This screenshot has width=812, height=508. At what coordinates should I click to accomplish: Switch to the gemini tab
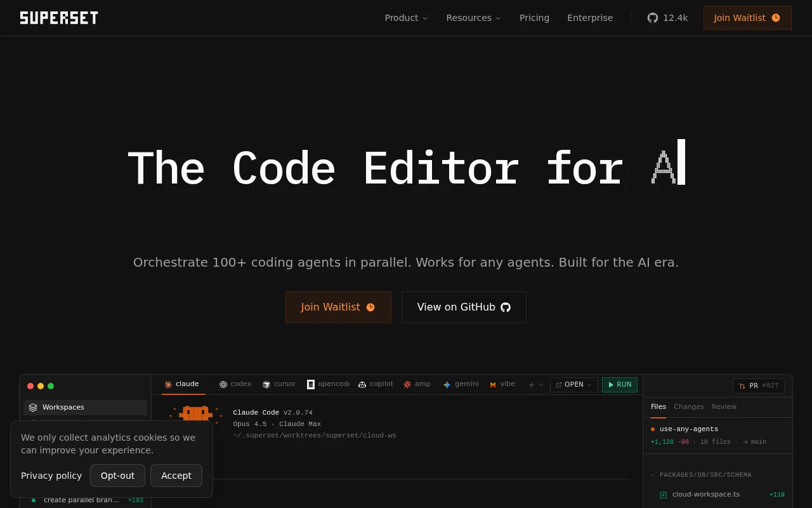[x=461, y=384]
